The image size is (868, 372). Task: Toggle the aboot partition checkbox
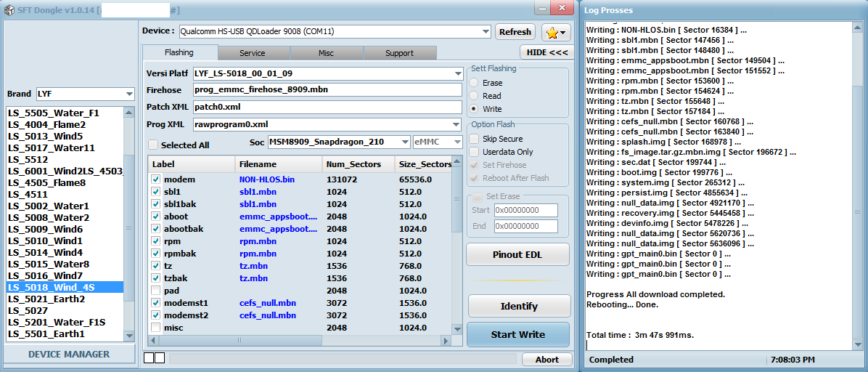[x=155, y=217]
